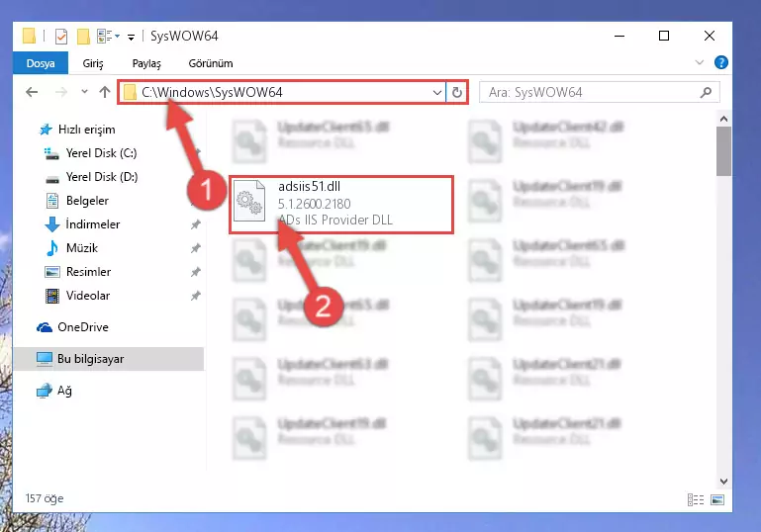Open the recent locations dropdown
The height and width of the screenshot is (532, 761).
(84, 92)
